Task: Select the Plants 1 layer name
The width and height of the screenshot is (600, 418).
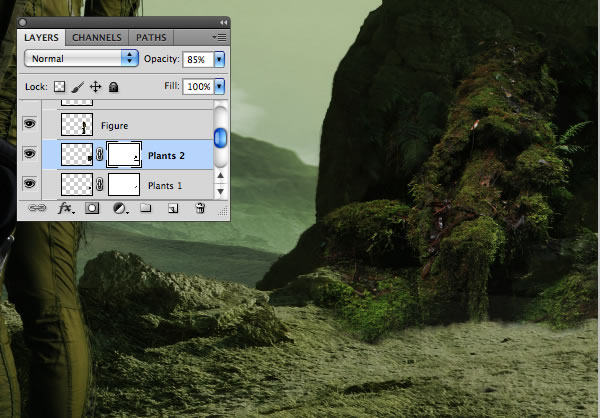Action: [165, 186]
